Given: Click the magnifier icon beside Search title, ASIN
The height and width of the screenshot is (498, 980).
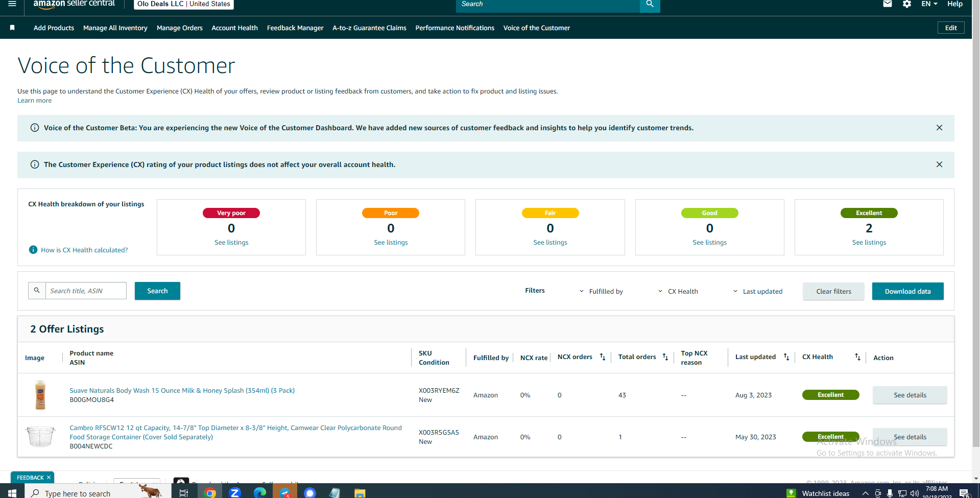Looking at the screenshot, I should [x=37, y=291].
